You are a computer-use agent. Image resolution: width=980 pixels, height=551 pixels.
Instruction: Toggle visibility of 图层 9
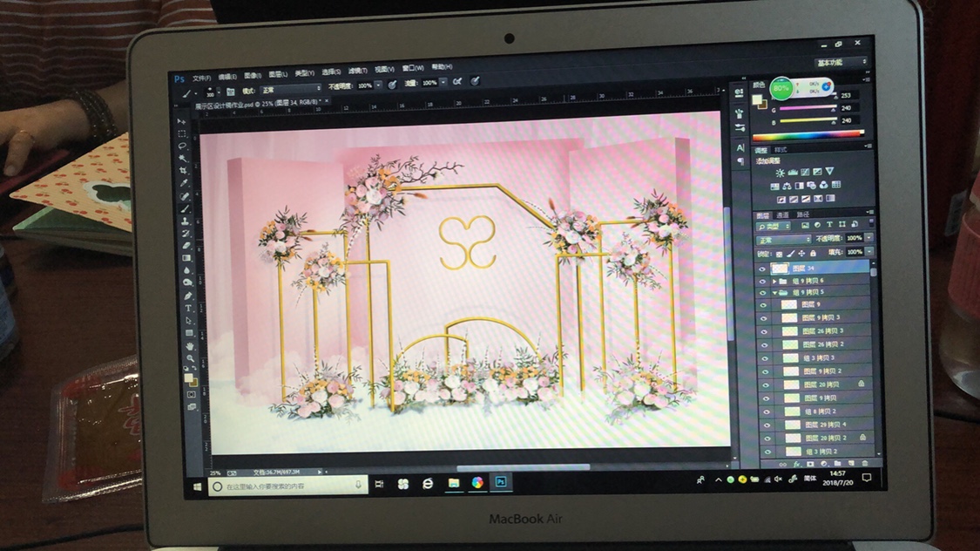tap(762, 305)
